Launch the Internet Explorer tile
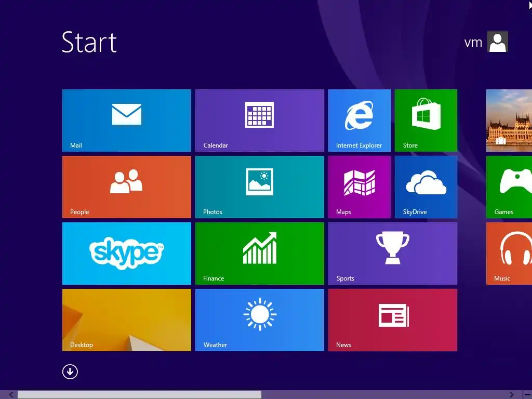 coord(360,121)
